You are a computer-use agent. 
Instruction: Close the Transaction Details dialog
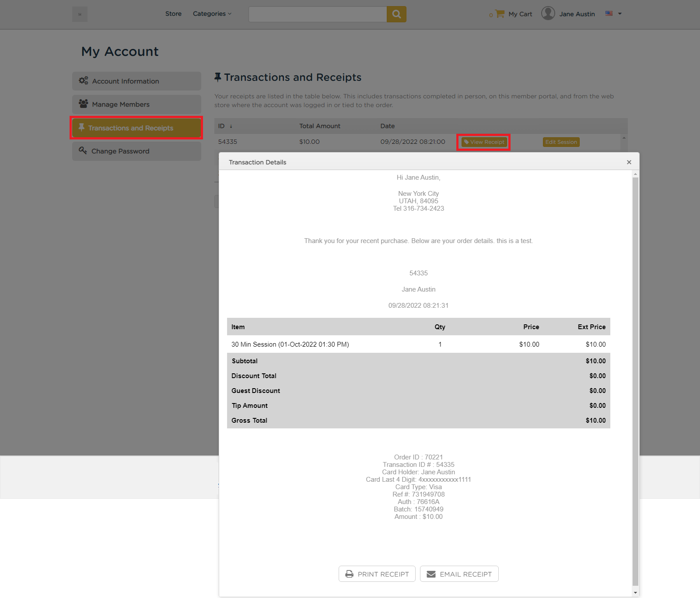coord(629,162)
